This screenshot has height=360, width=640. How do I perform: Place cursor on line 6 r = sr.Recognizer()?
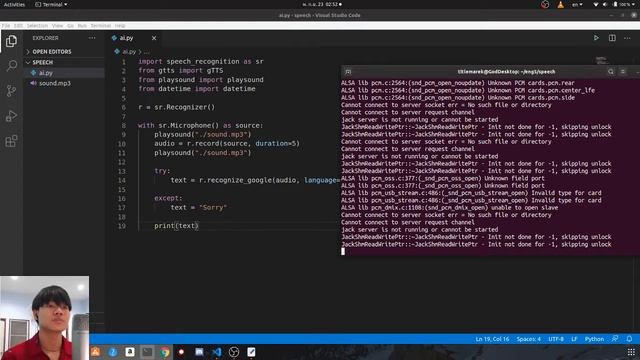click(x=176, y=107)
